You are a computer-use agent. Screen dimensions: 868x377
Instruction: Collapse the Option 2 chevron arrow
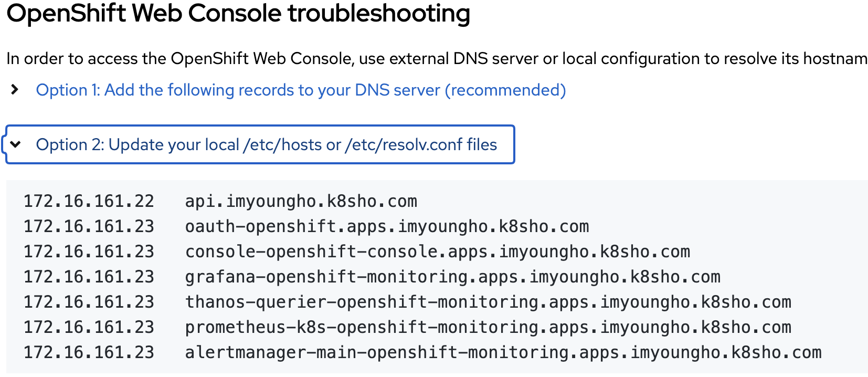click(16, 144)
